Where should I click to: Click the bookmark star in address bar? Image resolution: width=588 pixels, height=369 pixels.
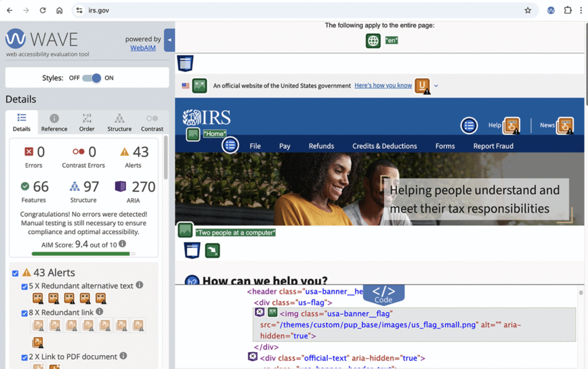tap(527, 10)
